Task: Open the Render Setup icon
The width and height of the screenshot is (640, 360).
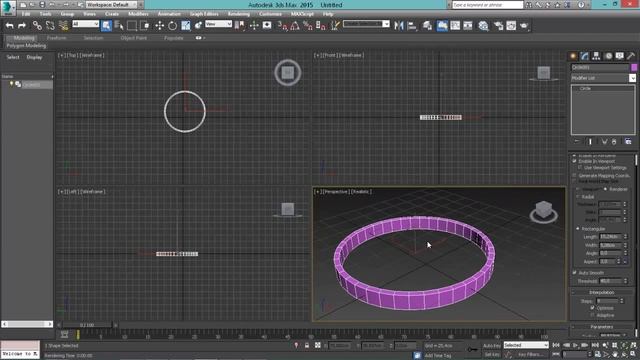Action: 498,26
